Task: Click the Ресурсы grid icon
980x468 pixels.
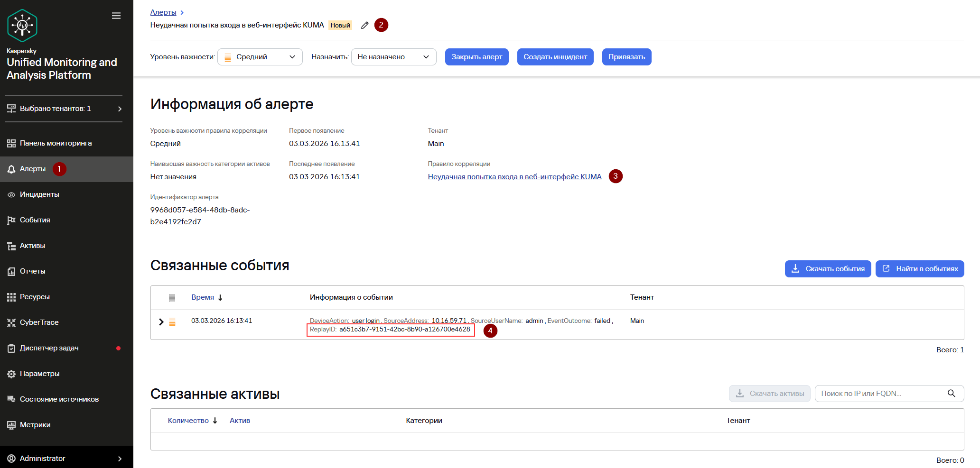Action: click(11, 297)
